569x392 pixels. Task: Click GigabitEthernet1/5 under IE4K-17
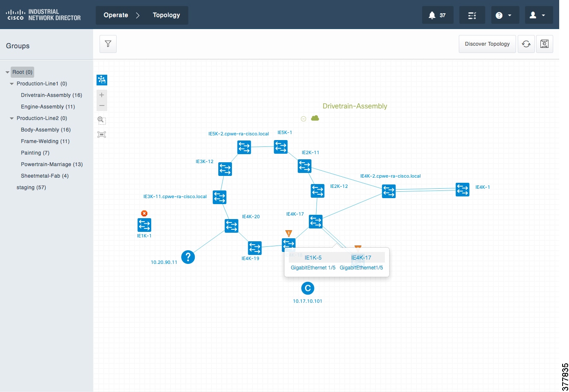[x=361, y=268]
